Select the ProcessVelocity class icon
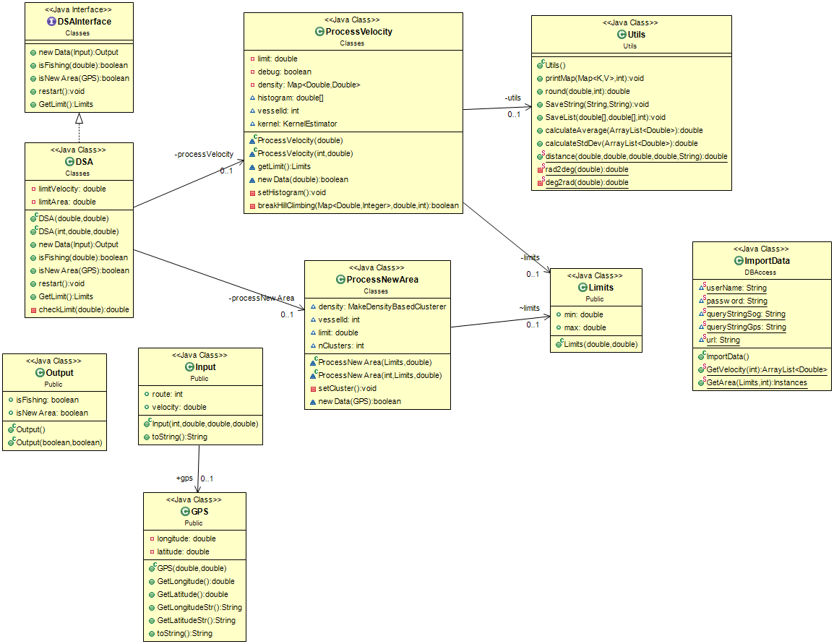The width and height of the screenshot is (834, 644). pyautogui.click(x=319, y=31)
